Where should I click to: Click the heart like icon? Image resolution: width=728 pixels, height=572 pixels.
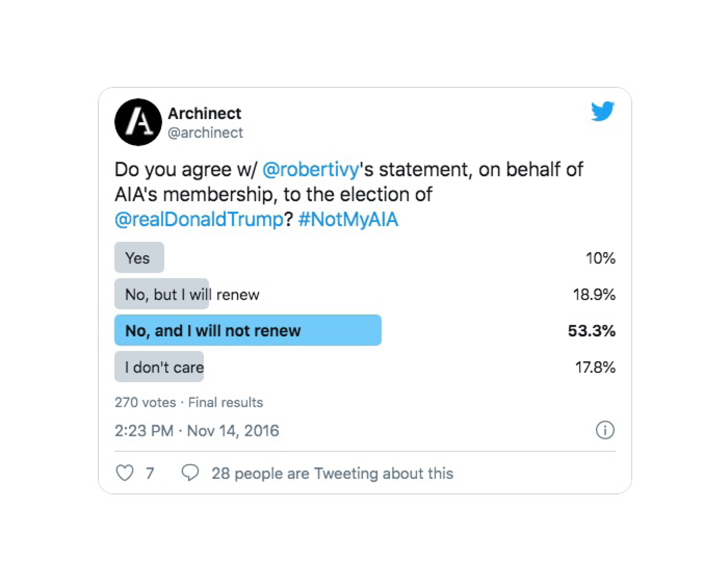125,473
